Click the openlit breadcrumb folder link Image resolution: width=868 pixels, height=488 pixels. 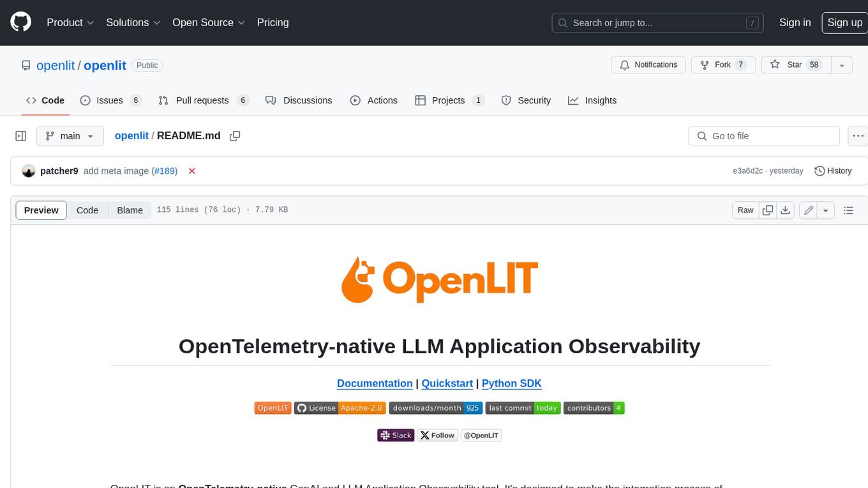pos(131,136)
